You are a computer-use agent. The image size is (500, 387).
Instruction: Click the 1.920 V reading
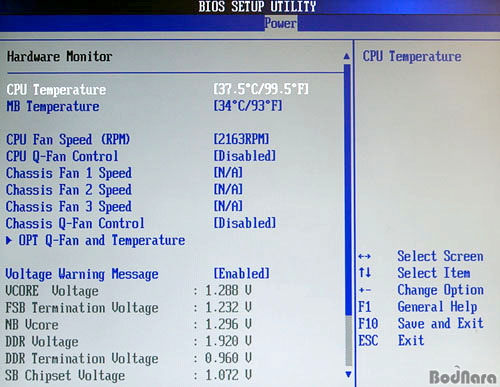tap(228, 341)
